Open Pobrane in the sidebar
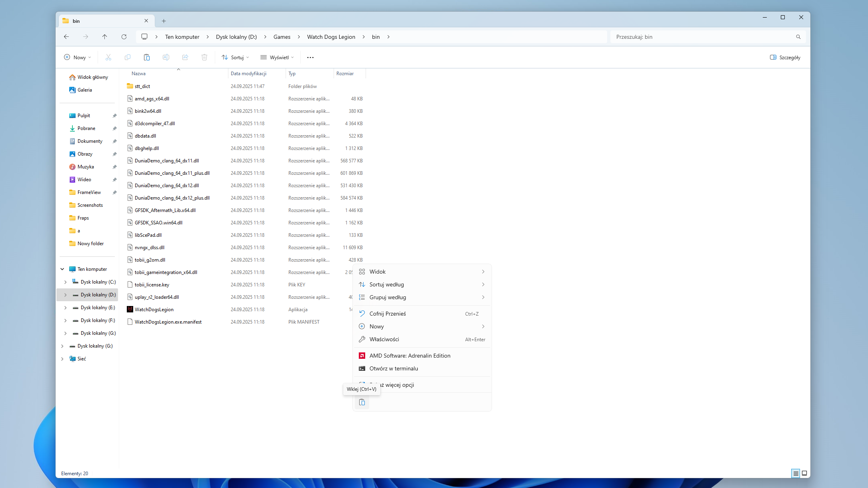 point(82,128)
